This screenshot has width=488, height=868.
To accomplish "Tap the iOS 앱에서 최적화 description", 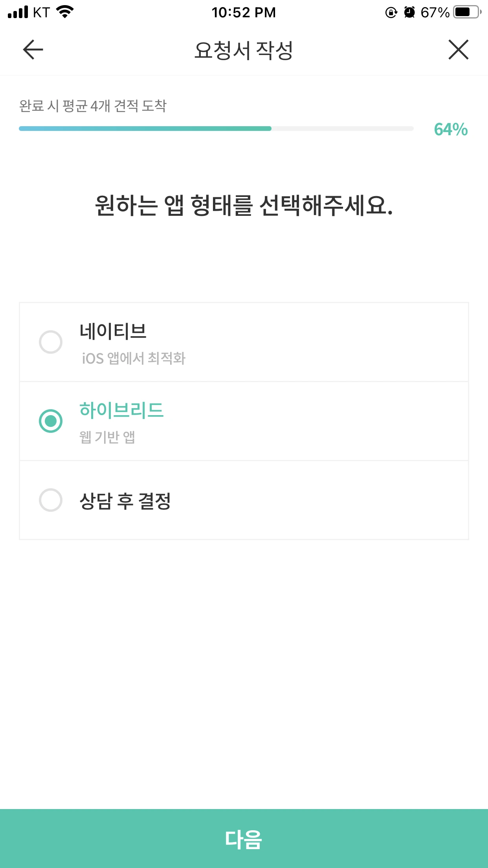I will coord(134,358).
